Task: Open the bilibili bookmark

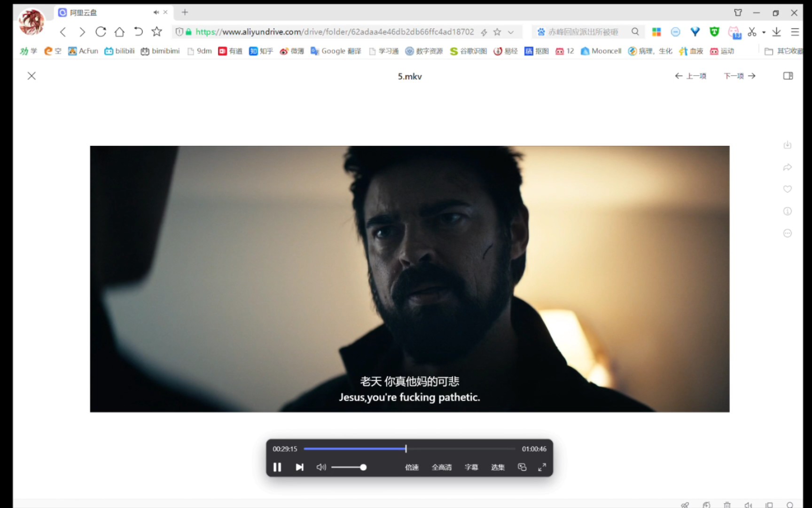Action: [x=119, y=51]
